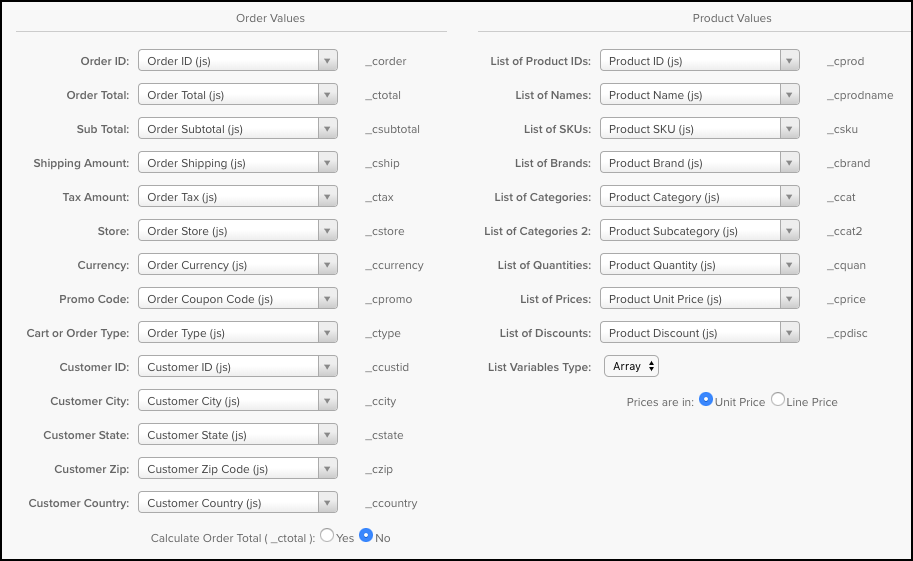
Task: Select No for Calculate Order Total
Action: tap(366, 536)
